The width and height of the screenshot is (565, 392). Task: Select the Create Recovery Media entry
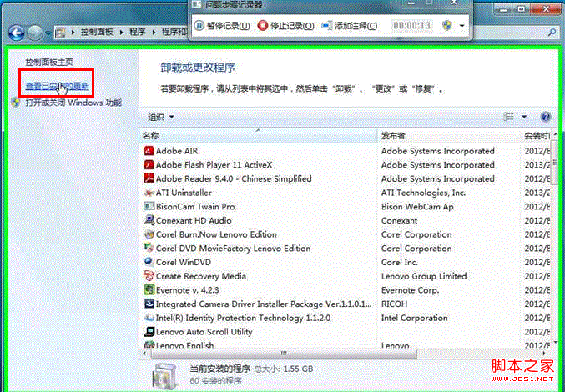tap(200, 276)
